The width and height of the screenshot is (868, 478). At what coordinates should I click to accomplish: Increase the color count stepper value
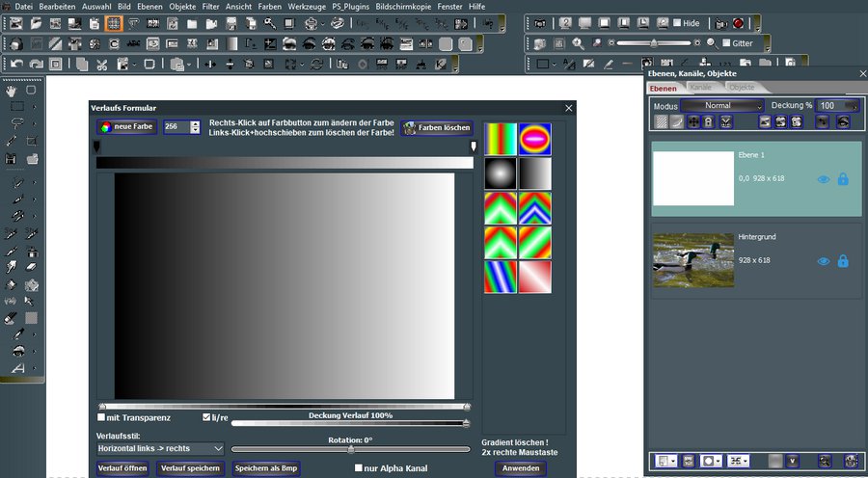(196, 123)
